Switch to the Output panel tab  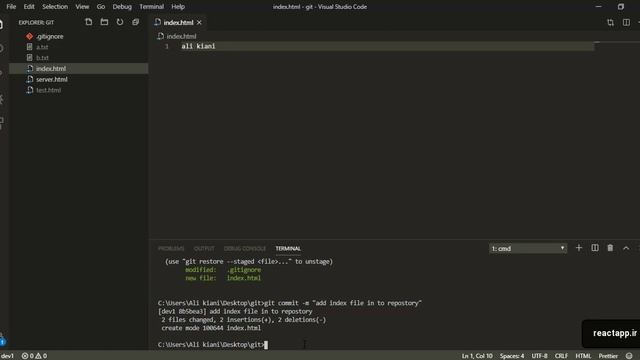(204, 249)
